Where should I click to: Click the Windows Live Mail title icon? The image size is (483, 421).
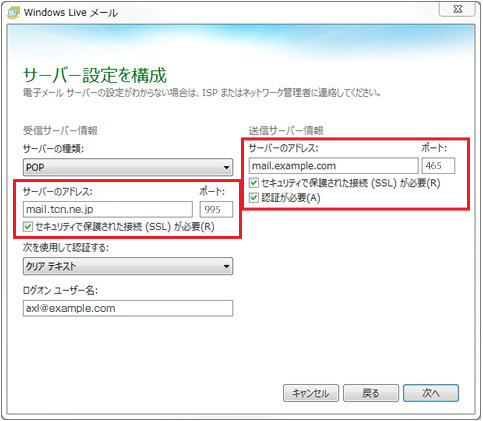[13, 12]
